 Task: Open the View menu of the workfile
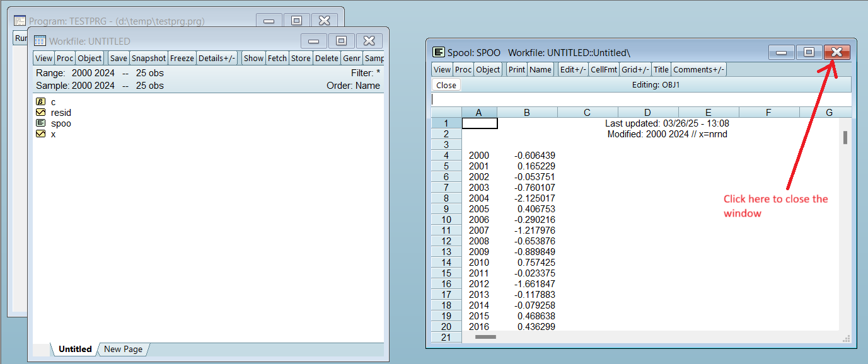[43, 58]
